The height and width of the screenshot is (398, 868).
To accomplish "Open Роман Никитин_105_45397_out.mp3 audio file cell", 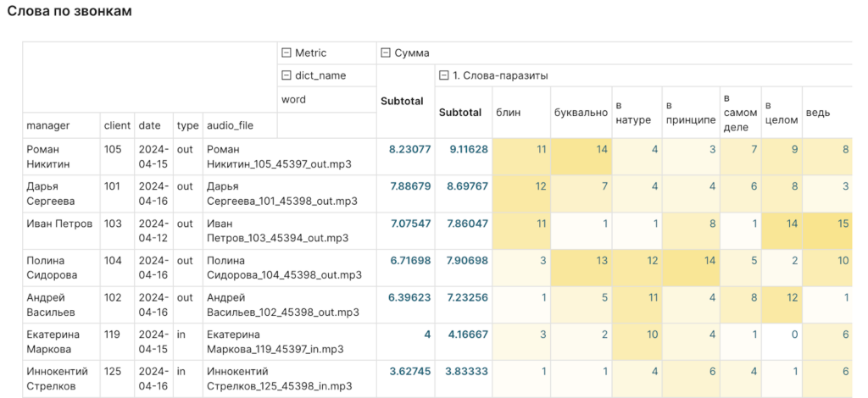I will pyautogui.click(x=278, y=157).
